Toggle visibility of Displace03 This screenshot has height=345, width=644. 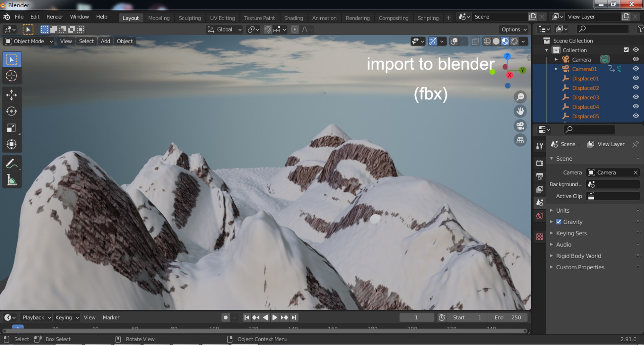pyautogui.click(x=636, y=97)
